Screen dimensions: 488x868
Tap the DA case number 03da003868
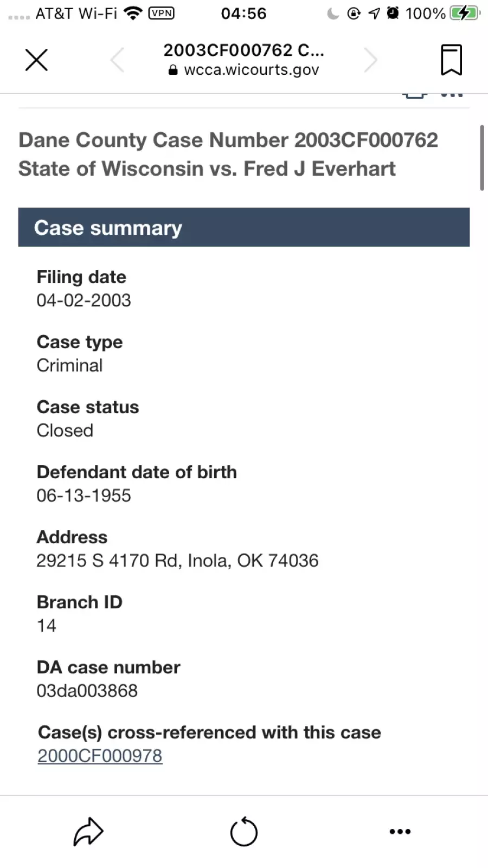87,691
